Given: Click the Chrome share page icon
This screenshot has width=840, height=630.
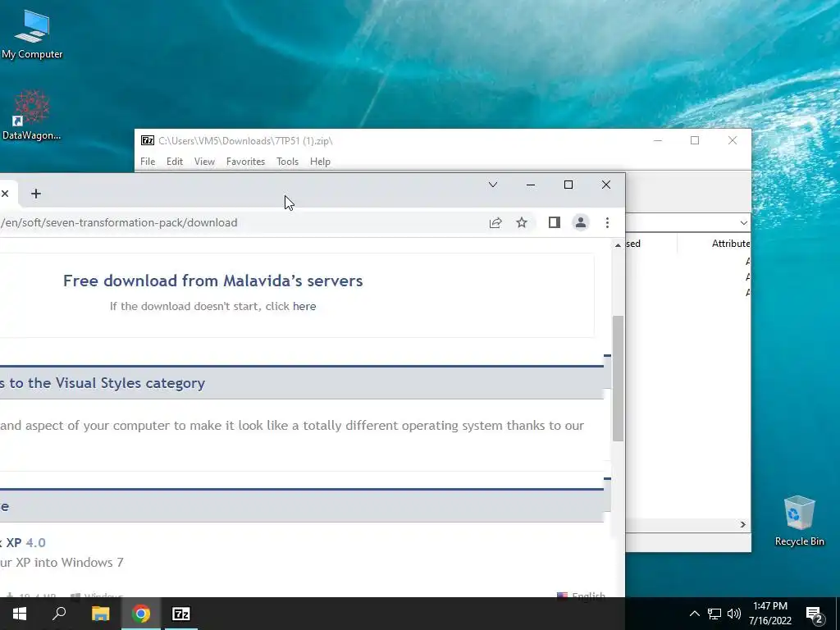Looking at the screenshot, I should pos(495,223).
